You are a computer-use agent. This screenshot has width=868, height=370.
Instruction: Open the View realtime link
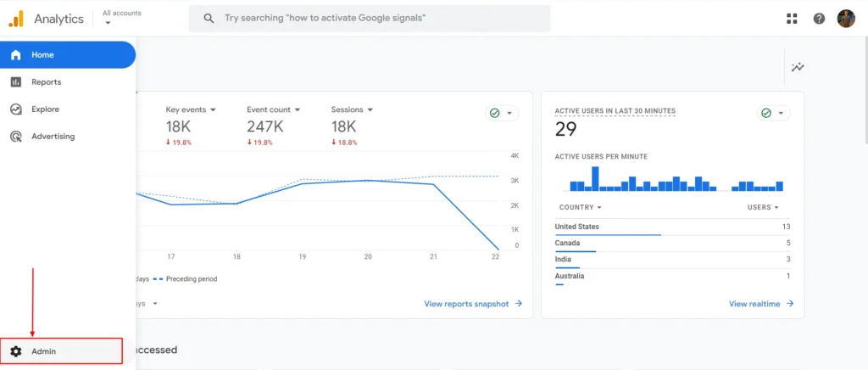tap(761, 304)
